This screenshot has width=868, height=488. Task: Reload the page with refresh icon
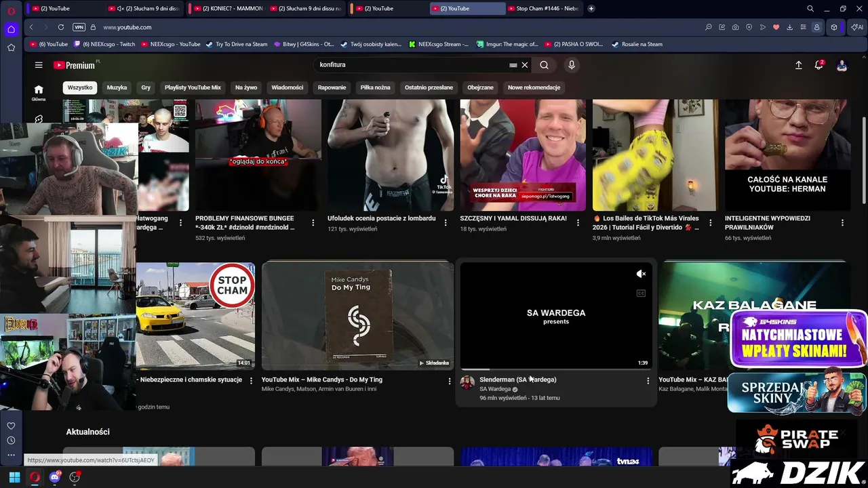pyautogui.click(x=61, y=27)
